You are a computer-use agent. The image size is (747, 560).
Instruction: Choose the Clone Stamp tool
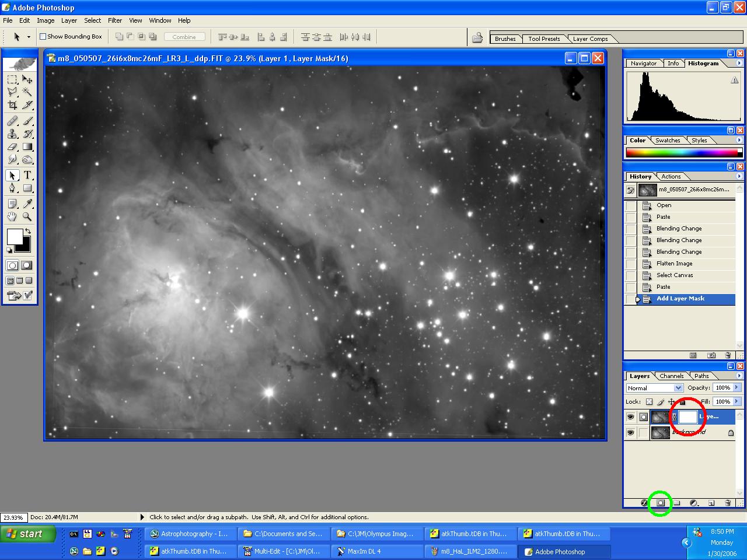coord(12,134)
